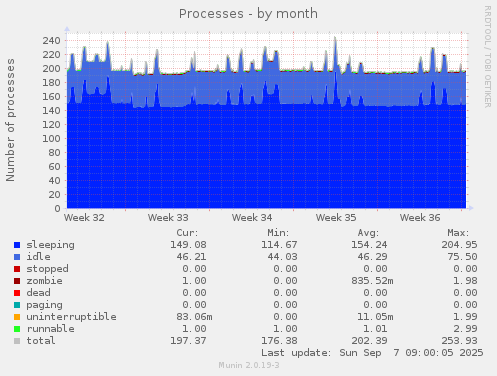The image size is (497, 376).
Task: Click the zombie legend color swatch
Action: (x=17, y=281)
